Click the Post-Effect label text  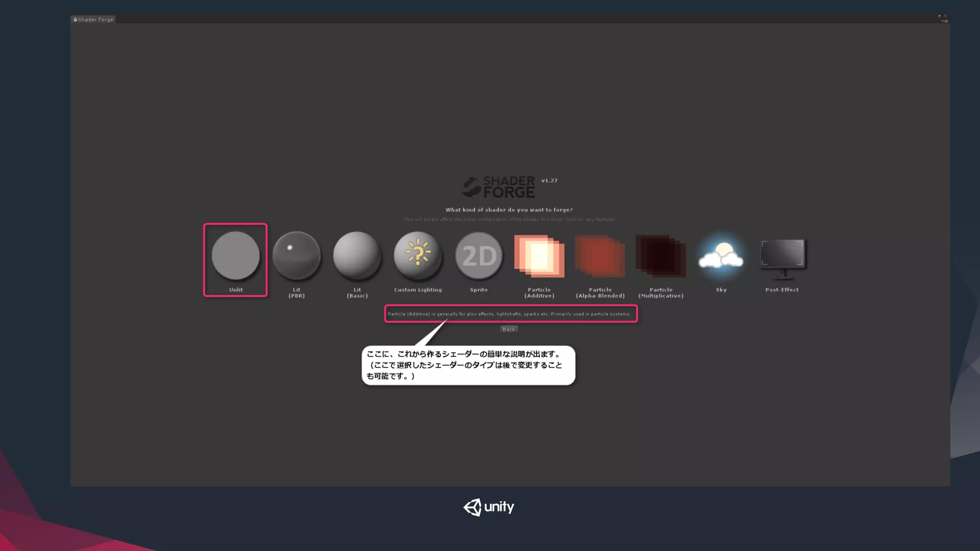point(782,290)
